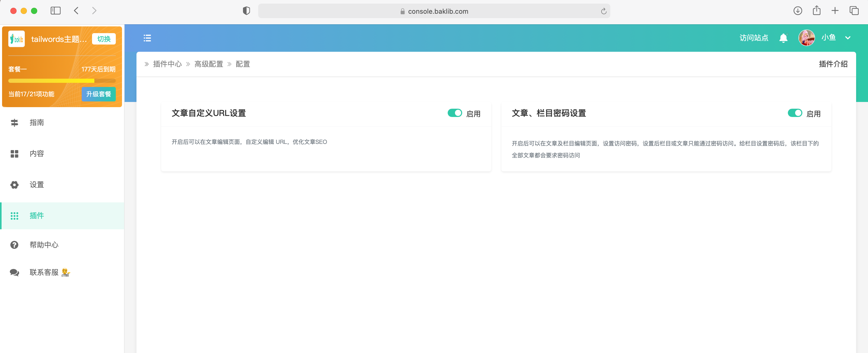The width and height of the screenshot is (868, 353).
Task: Click the 当前17/21项功能 text
Action: 31,94
